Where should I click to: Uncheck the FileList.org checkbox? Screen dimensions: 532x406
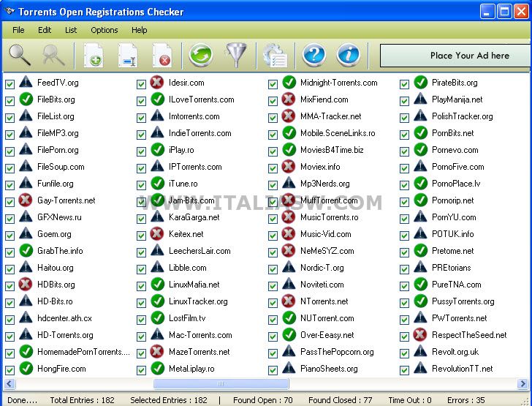click(x=9, y=118)
